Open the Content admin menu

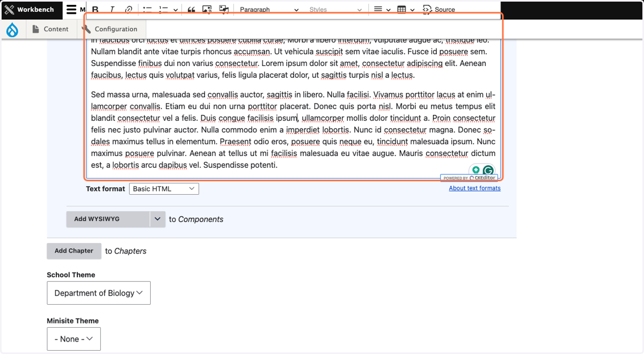50,29
